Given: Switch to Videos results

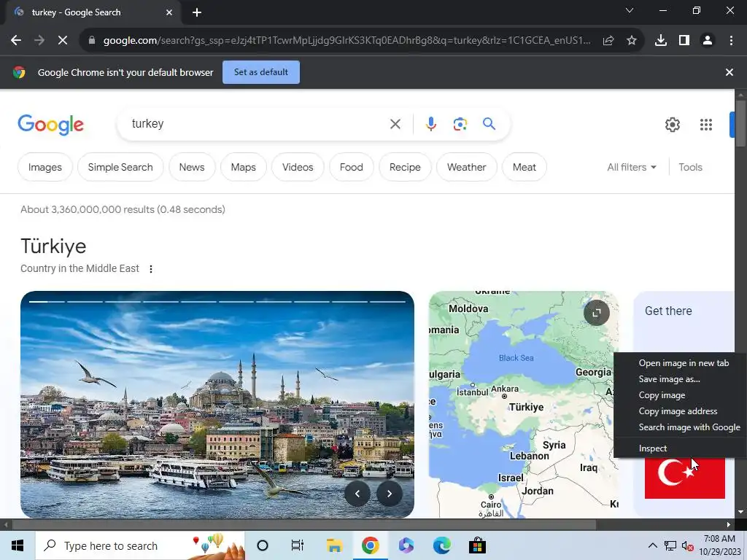Looking at the screenshot, I should point(298,167).
